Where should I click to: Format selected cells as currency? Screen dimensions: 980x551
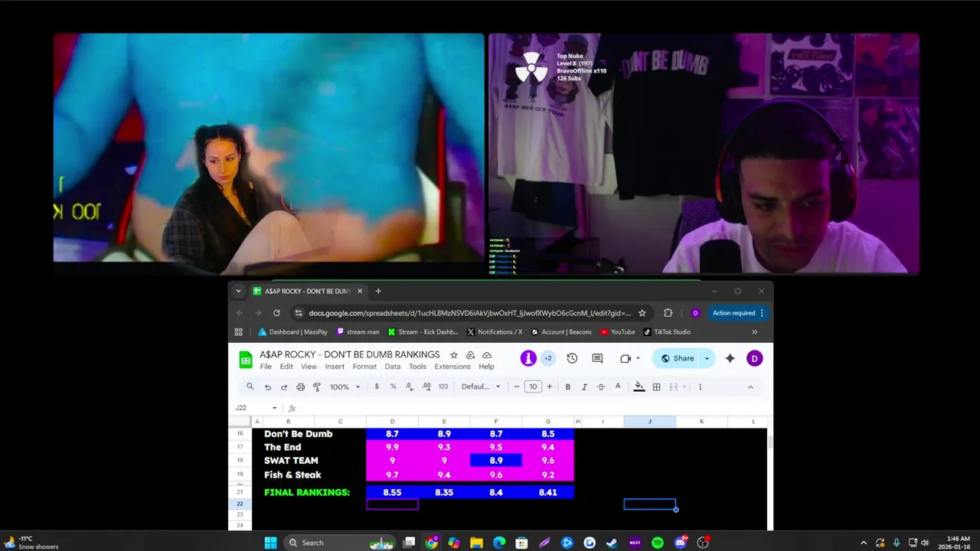[377, 386]
